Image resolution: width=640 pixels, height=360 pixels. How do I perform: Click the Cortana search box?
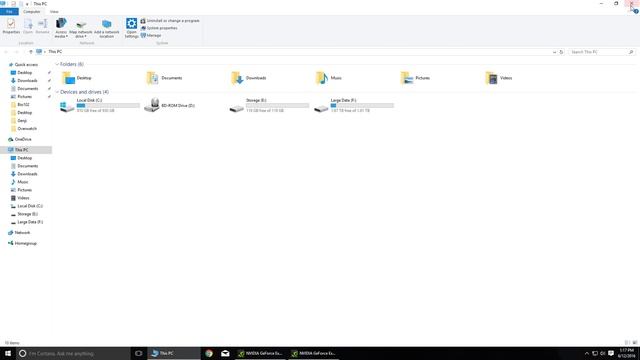pyautogui.click(x=73, y=353)
